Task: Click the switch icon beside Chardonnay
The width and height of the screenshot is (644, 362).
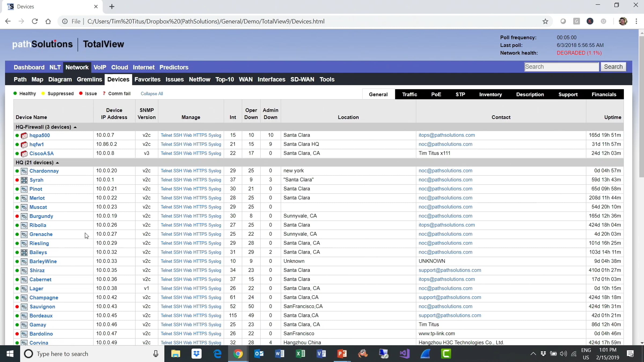Action: point(24,171)
